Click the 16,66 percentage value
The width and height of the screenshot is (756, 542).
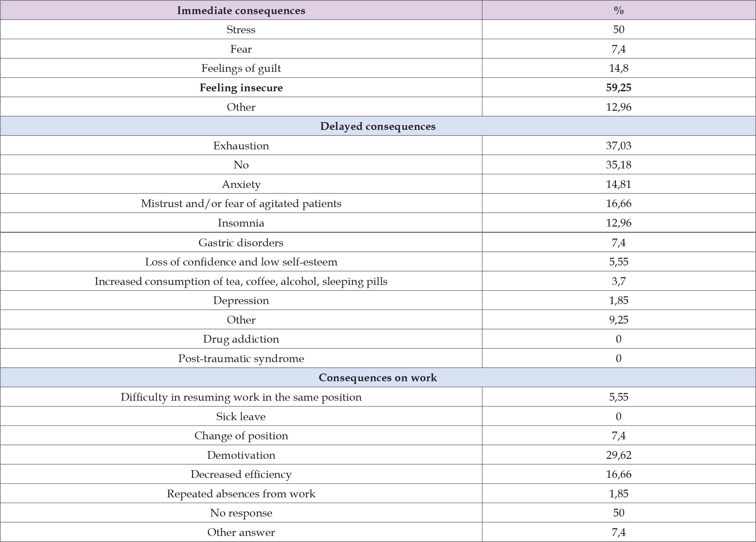click(618, 203)
